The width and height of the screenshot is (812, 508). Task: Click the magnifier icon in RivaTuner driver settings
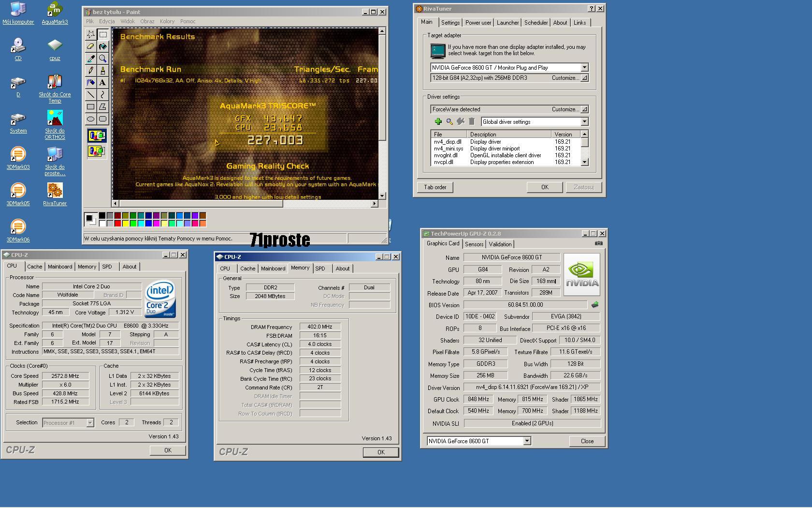[449, 121]
